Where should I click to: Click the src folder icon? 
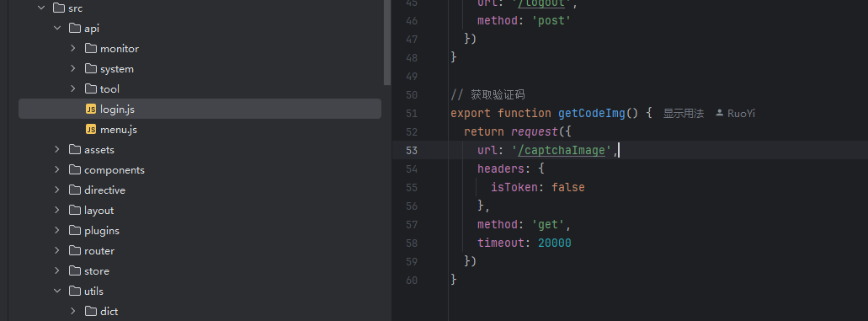click(x=59, y=8)
